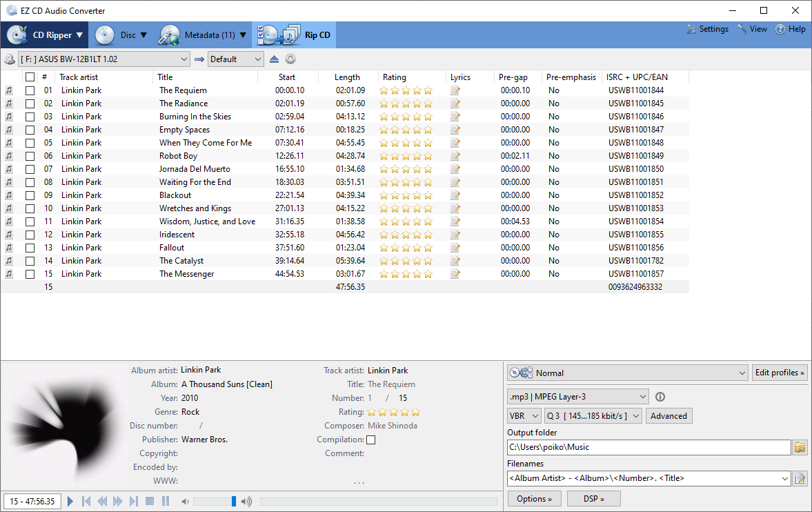
Task: Click the Advanced encoder button
Action: click(669, 416)
